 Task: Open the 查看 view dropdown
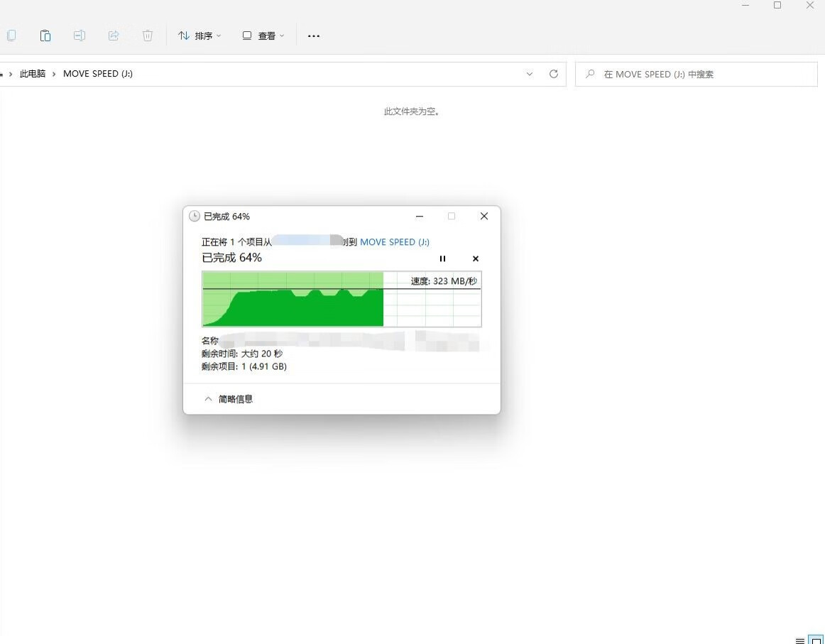pyautogui.click(x=263, y=36)
